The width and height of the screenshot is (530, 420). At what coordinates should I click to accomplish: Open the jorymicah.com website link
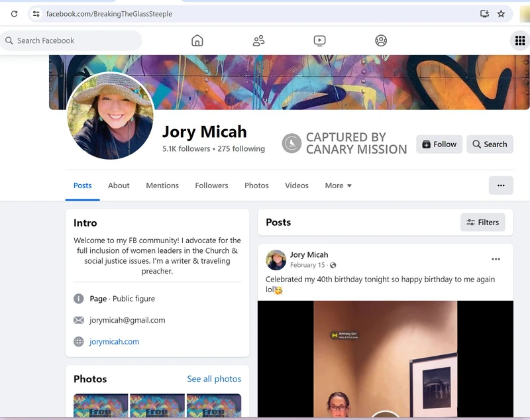114,342
